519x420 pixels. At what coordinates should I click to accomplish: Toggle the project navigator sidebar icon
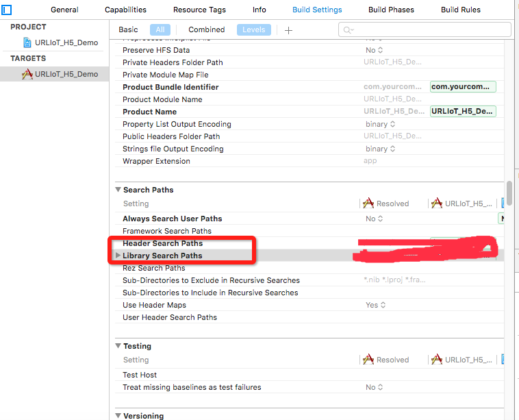(x=6, y=10)
